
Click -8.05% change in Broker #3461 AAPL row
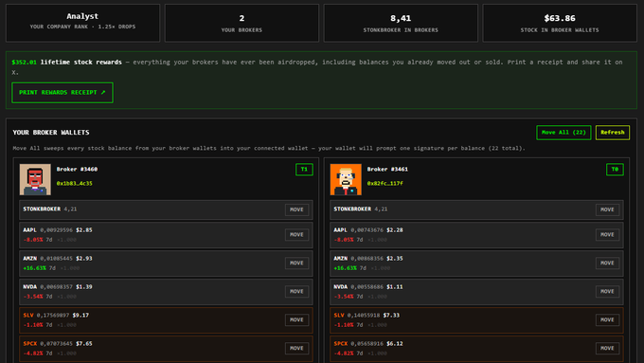[345, 240]
